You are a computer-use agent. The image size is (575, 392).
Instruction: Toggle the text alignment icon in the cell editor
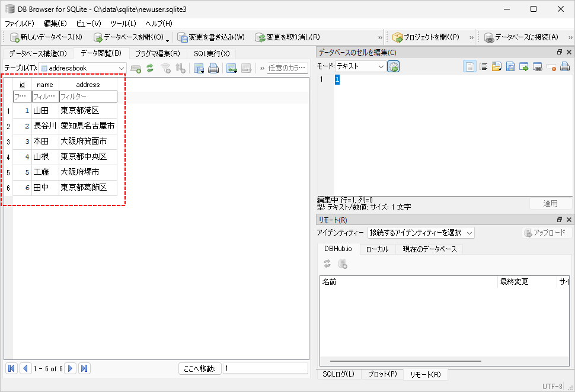click(483, 67)
